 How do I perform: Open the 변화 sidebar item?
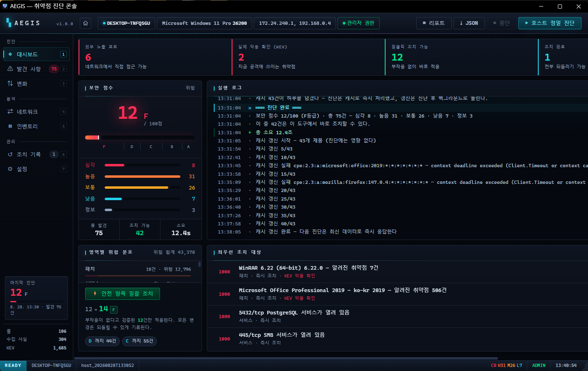36,83
